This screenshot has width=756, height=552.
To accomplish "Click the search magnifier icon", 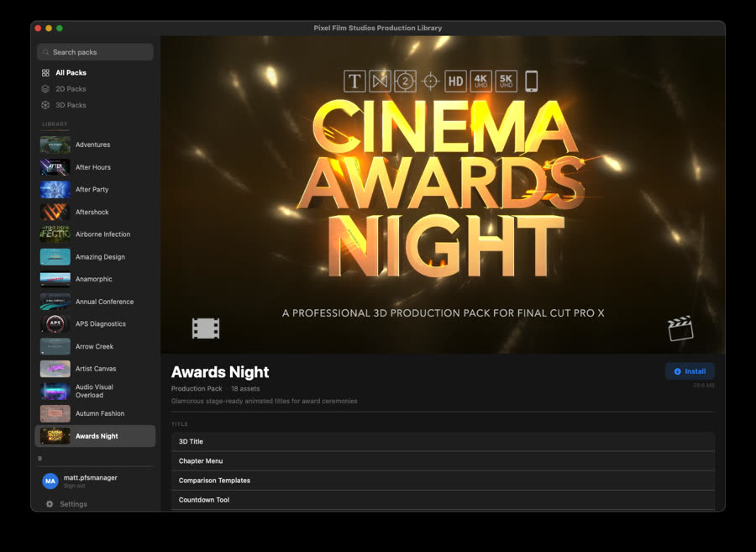I will pos(46,52).
